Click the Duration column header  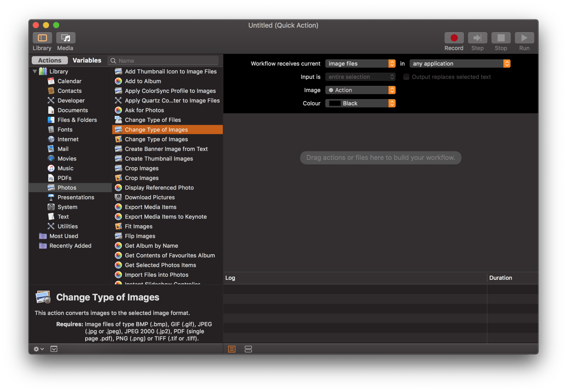(x=512, y=278)
